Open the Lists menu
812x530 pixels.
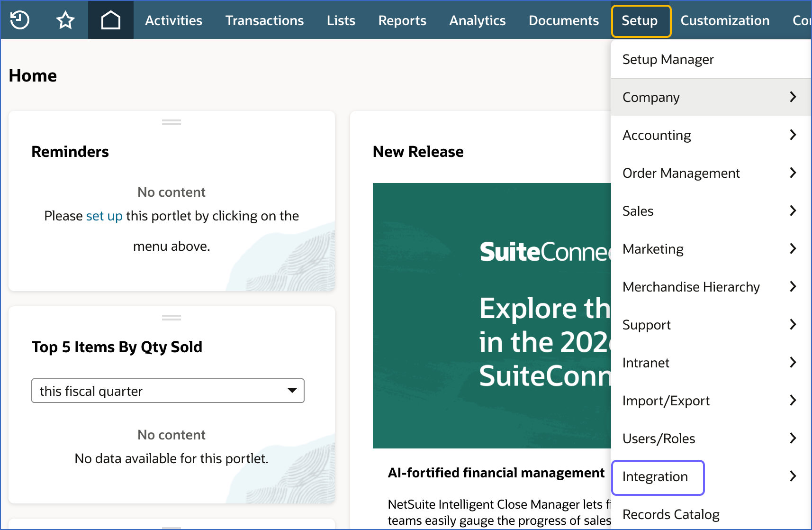click(341, 20)
